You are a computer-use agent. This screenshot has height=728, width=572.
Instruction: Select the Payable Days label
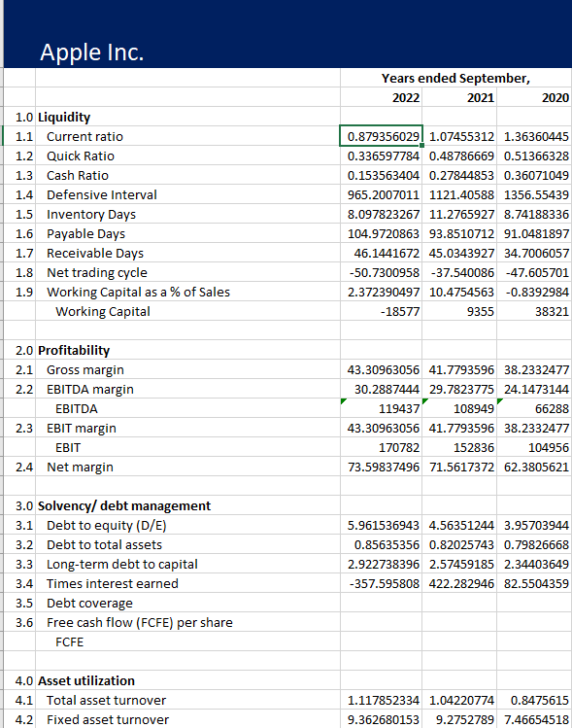click(85, 234)
